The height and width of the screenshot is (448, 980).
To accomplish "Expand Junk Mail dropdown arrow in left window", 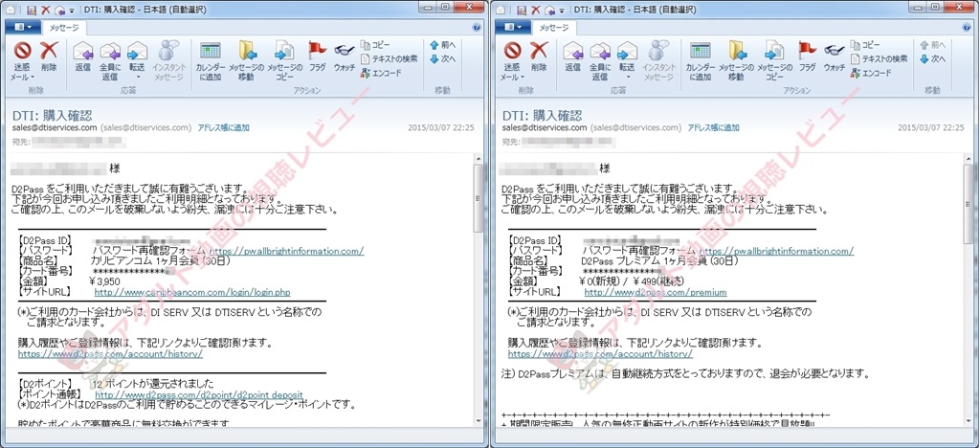I will coord(33,78).
